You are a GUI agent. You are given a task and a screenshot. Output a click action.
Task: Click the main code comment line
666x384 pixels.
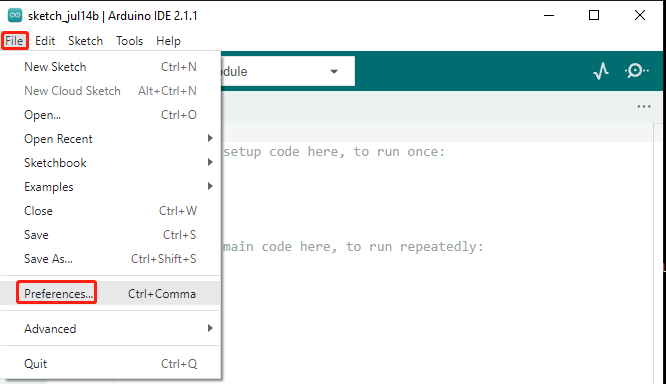click(353, 246)
